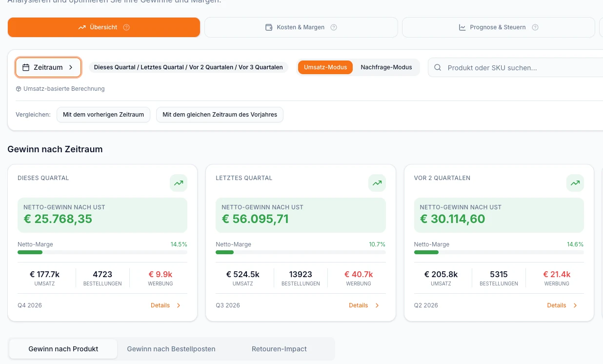Expand Details chevron on the Q4 2026 card
Viewport: 603px width, 364px height.
179,305
